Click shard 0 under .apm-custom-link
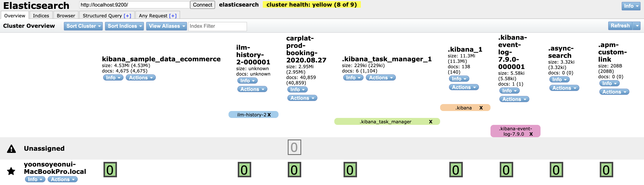Image resolution: width=644 pixels, height=185 pixels. 606,170
